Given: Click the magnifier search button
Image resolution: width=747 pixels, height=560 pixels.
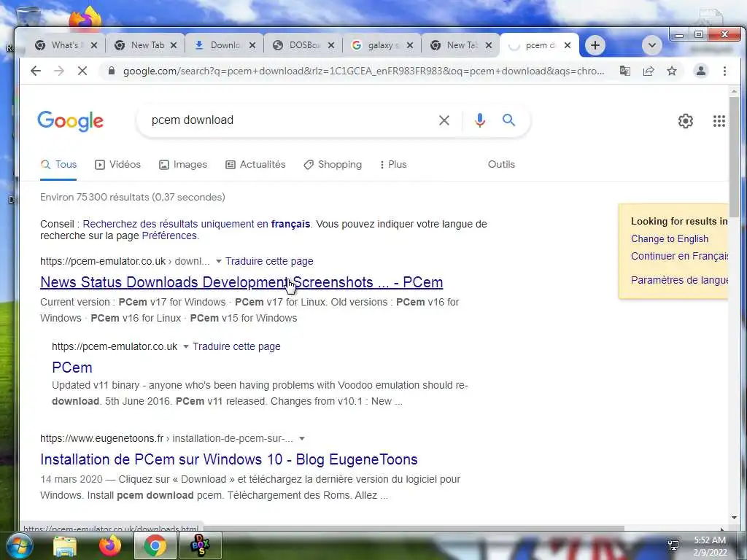Looking at the screenshot, I should click(x=508, y=120).
